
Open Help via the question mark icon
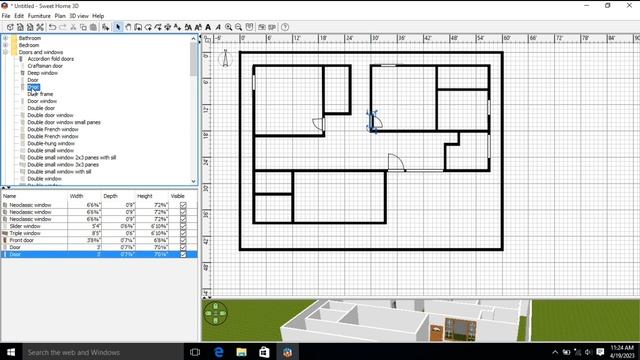tap(285, 27)
